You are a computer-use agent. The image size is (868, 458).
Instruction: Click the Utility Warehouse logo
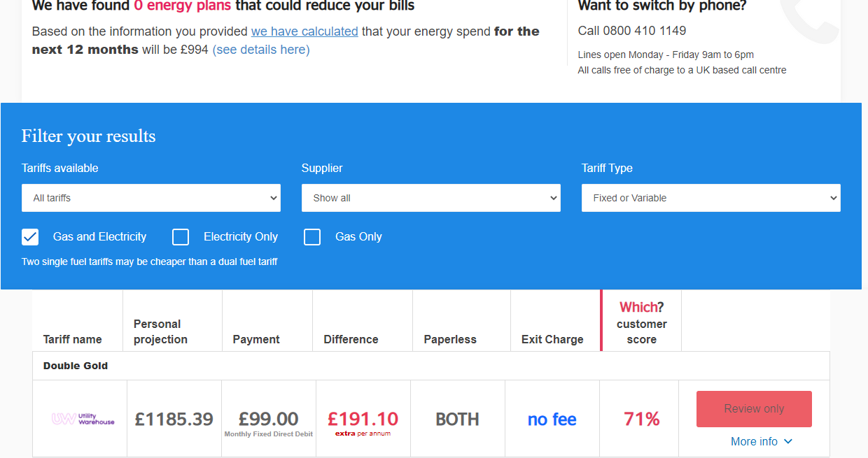coord(83,419)
